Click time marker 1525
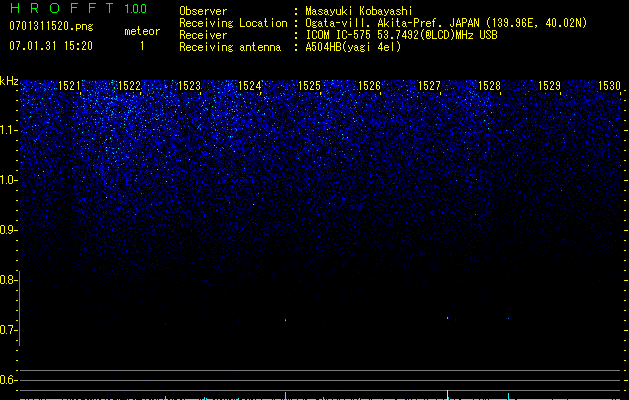 (309, 86)
